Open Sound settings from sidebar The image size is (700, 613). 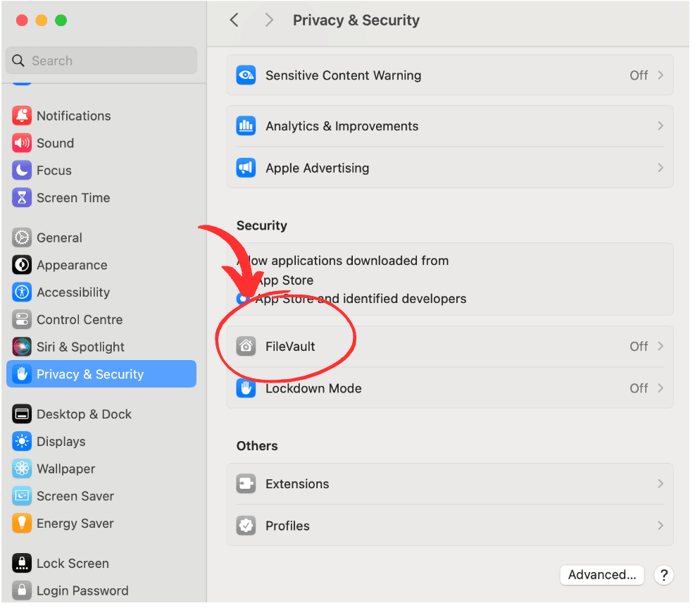pos(23,143)
